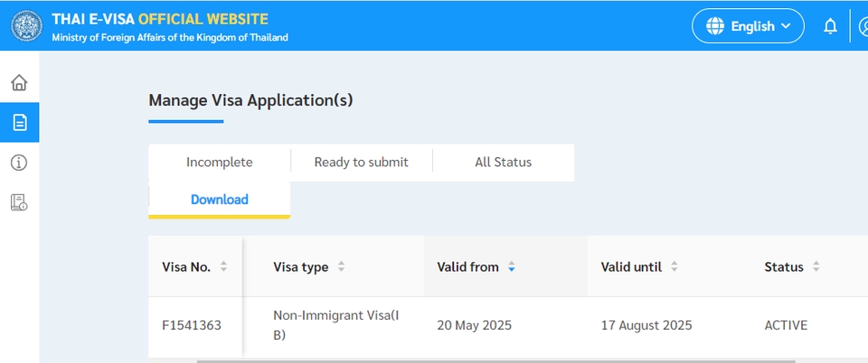Click visa number F1541363
The height and width of the screenshot is (363, 868).
point(191,325)
